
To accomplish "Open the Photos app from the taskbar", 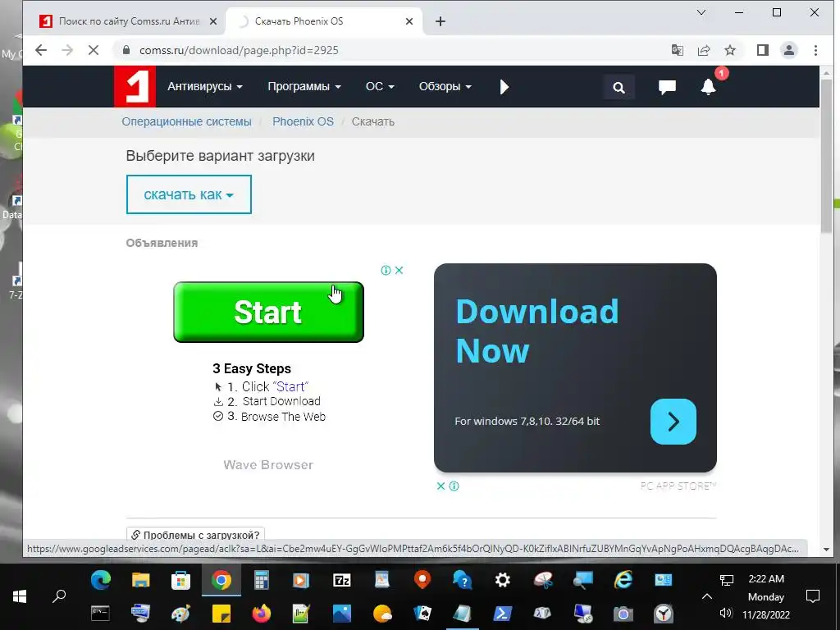I will (x=342, y=614).
